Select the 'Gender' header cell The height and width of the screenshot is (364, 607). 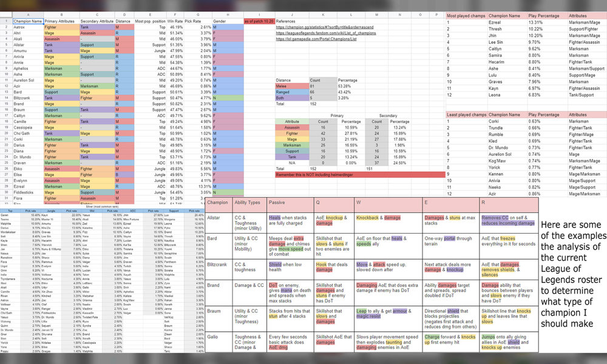(x=228, y=21)
